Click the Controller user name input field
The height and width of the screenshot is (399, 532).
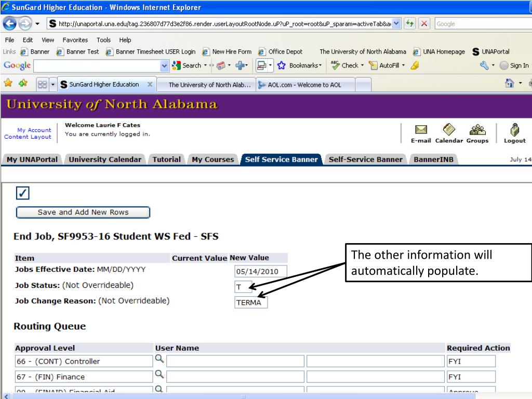coord(235,362)
